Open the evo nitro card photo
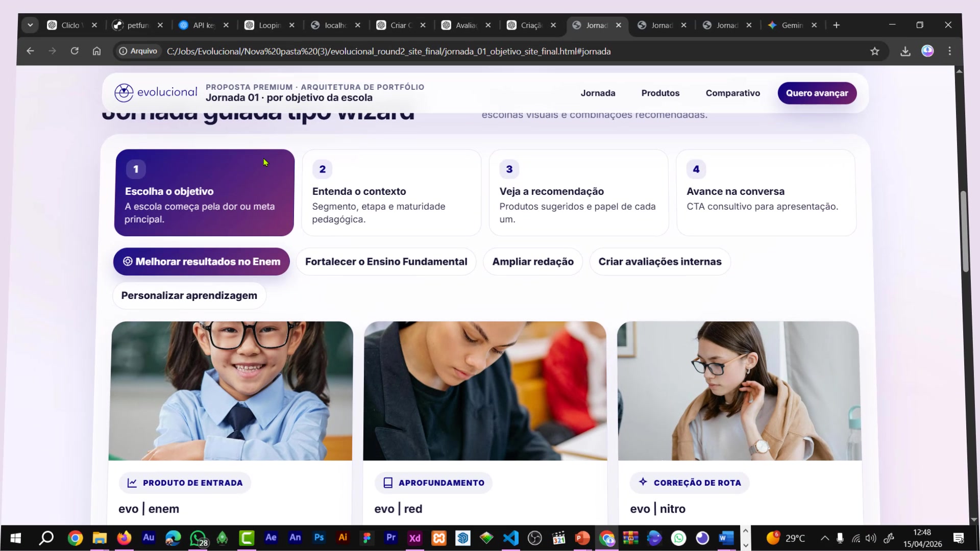Viewport: 980px width, 551px height. click(739, 391)
